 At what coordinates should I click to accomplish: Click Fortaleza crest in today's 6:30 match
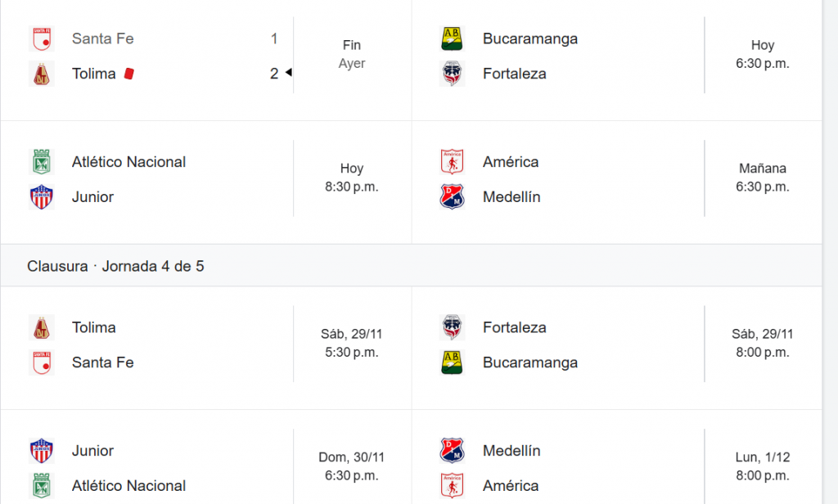coord(452,74)
